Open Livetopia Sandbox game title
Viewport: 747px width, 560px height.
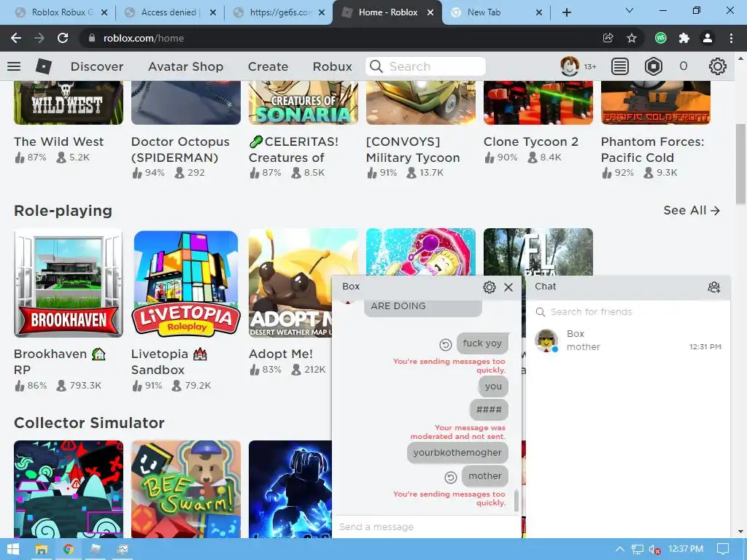[169, 362]
